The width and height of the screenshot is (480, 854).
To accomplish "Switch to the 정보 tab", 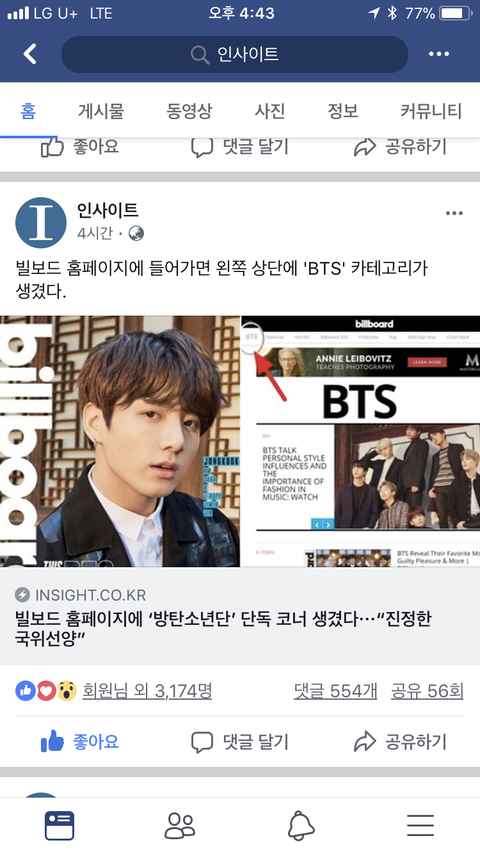I will tap(343, 111).
